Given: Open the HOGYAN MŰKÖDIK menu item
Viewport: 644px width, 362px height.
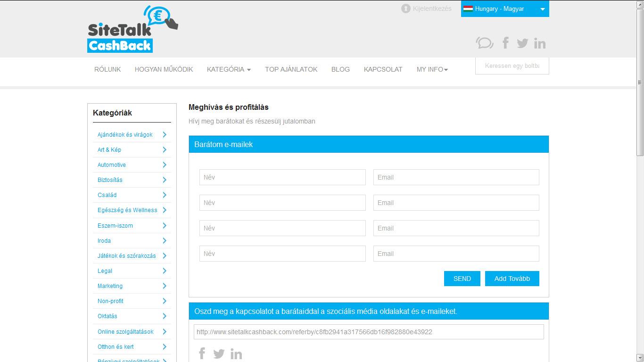Looking at the screenshot, I should [x=164, y=69].
